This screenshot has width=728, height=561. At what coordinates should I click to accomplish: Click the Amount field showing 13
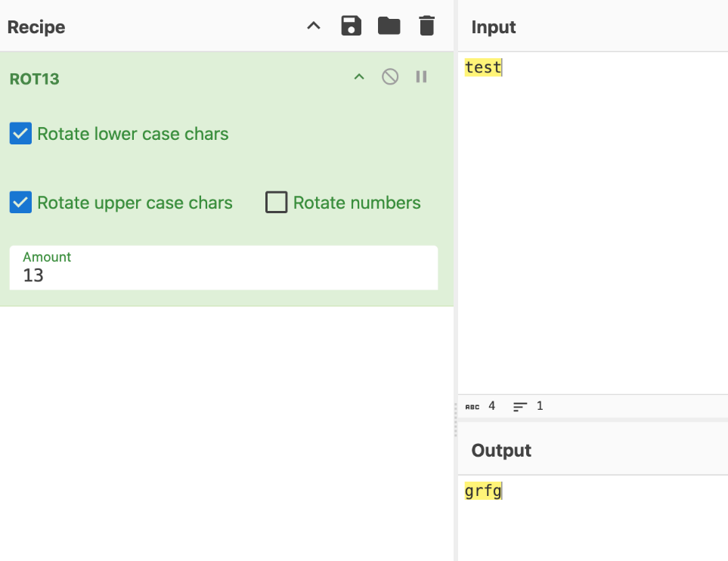tap(224, 268)
